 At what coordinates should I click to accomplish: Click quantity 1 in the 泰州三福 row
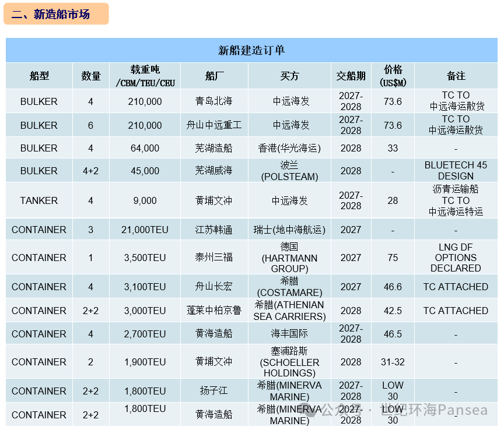coord(90,258)
